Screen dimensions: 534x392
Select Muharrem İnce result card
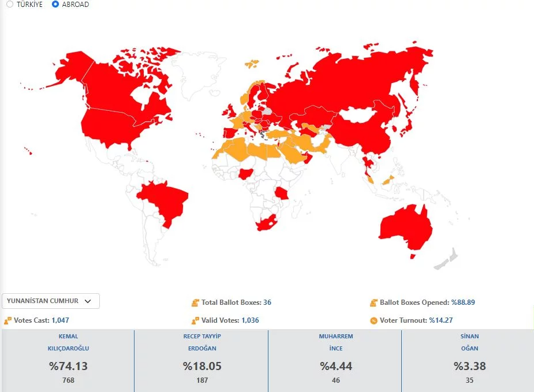click(x=335, y=358)
